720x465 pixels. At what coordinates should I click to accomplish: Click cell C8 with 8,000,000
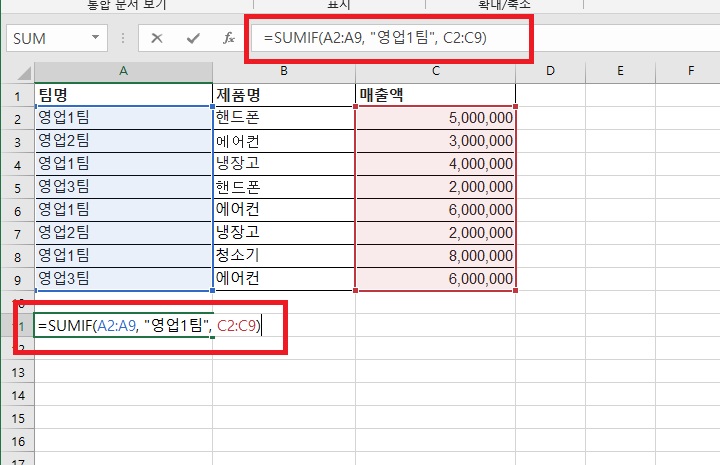pos(436,256)
